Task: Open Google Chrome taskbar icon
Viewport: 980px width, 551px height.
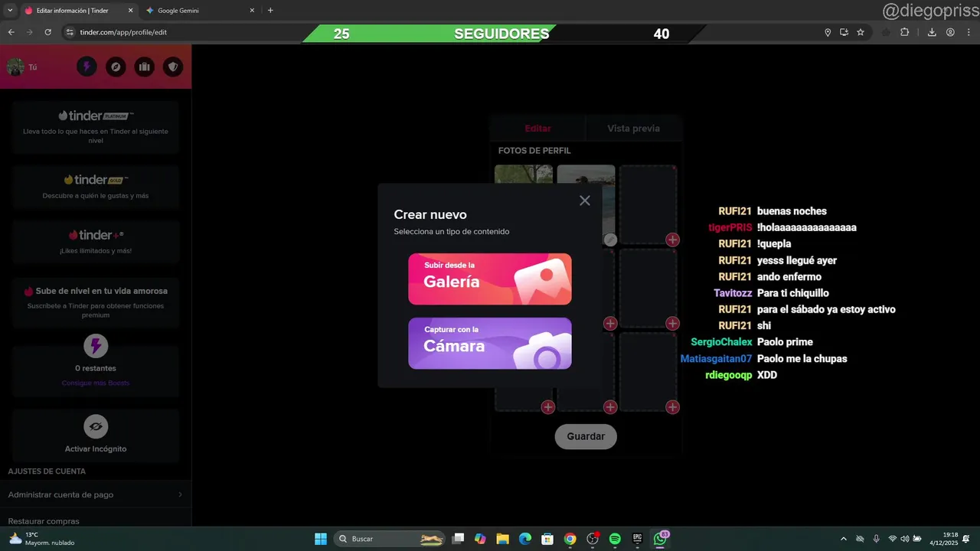Action: point(570,539)
